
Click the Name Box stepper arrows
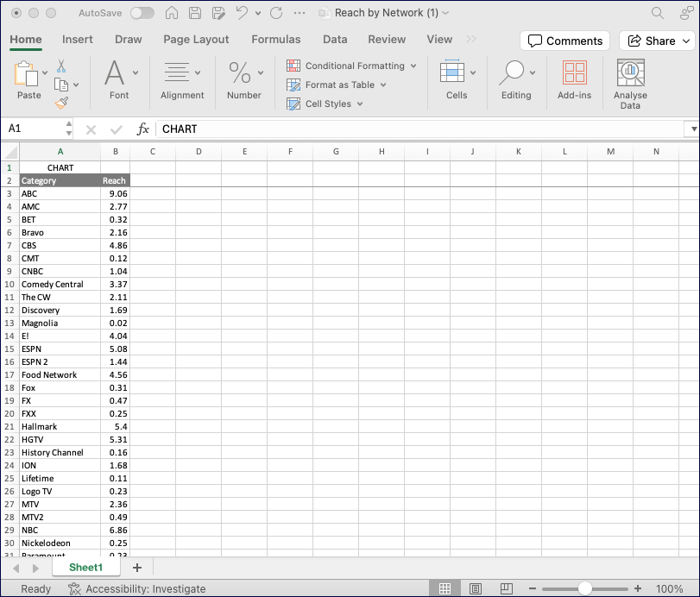(x=69, y=129)
